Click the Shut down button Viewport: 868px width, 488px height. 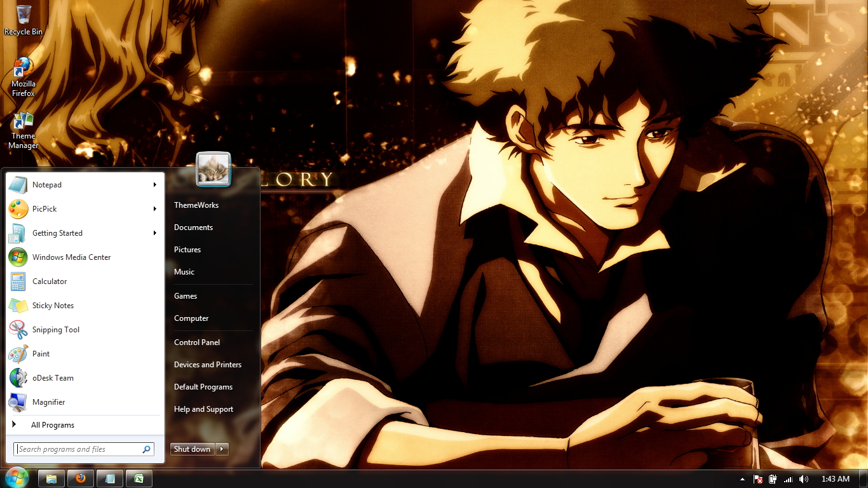(193, 449)
